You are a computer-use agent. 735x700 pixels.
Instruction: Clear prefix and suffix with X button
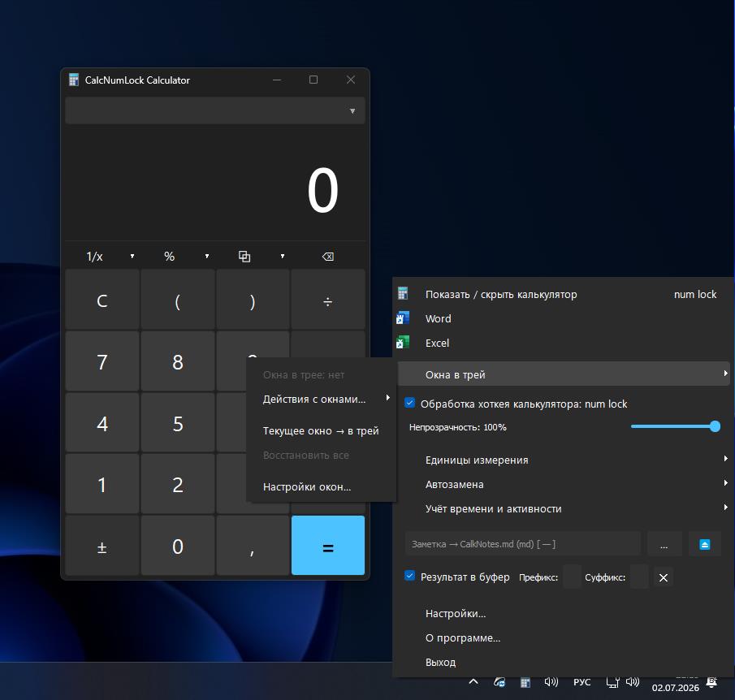(x=664, y=577)
